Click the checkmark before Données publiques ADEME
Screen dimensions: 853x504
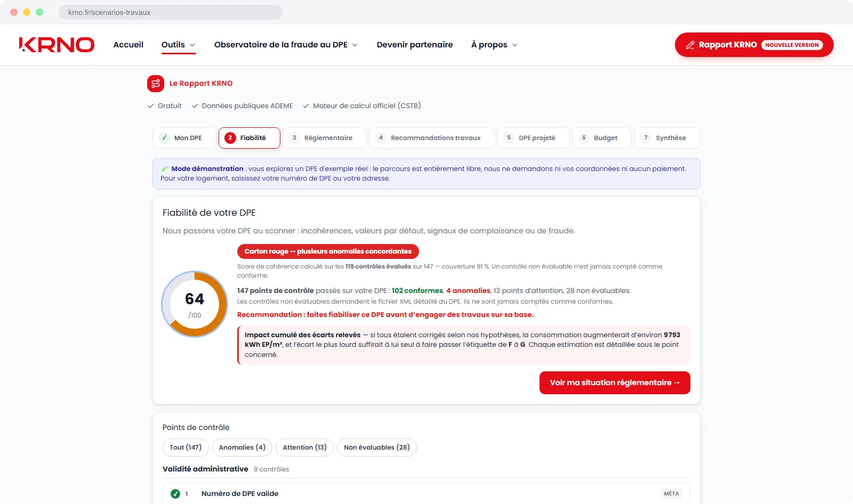(195, 106)
